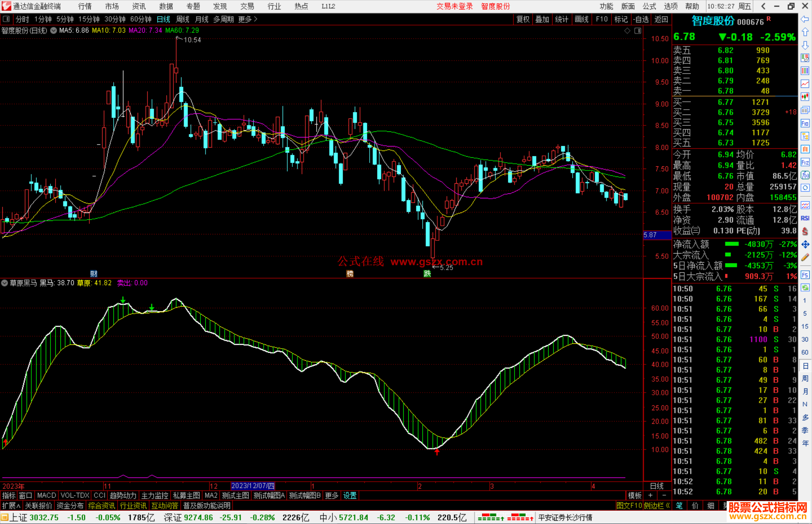812x524 pixels.
Task: Click the plus zoom button beside 模板
Action: (x=651, y=495)
